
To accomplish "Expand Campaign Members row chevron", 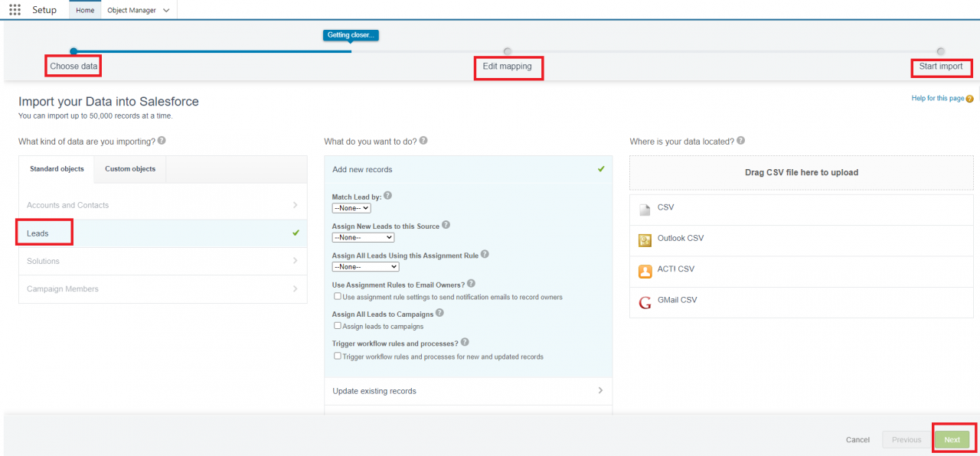I will (x=296, y=288).
